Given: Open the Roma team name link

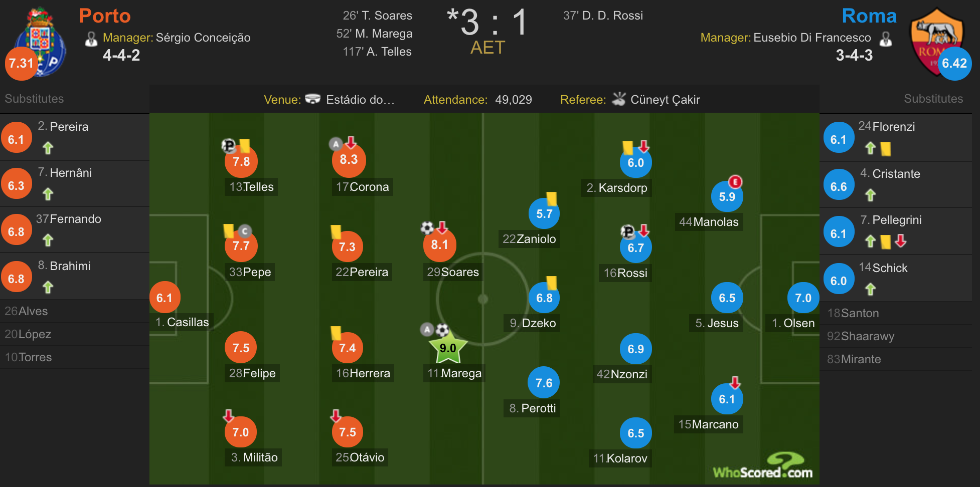Looking at the screenshot, I should point(869,16).
